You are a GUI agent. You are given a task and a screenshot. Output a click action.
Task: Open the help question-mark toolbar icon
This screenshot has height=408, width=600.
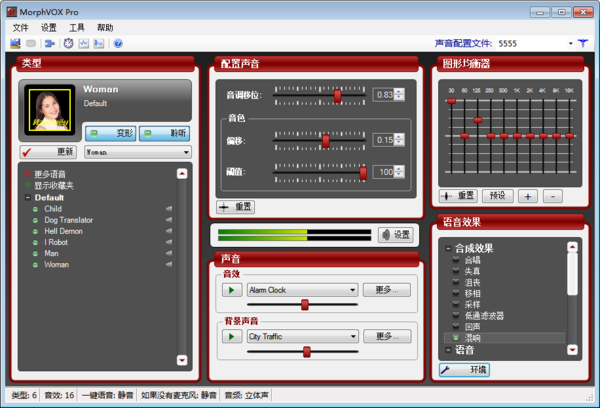coord(118,44)
